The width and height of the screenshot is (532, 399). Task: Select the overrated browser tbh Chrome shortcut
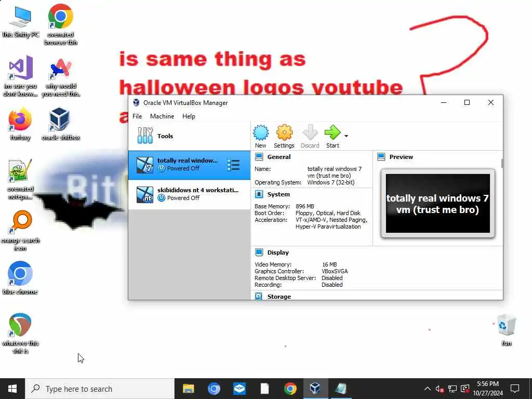pos(60,25)
